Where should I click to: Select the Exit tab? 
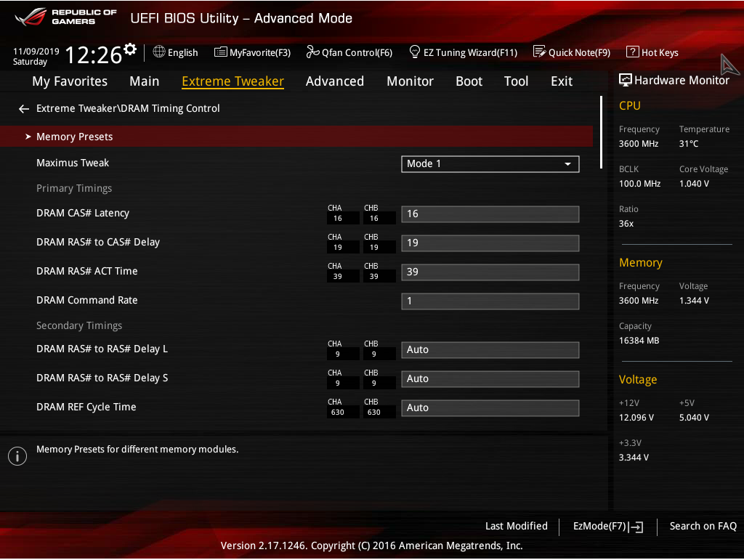click(x=562, y=81)
